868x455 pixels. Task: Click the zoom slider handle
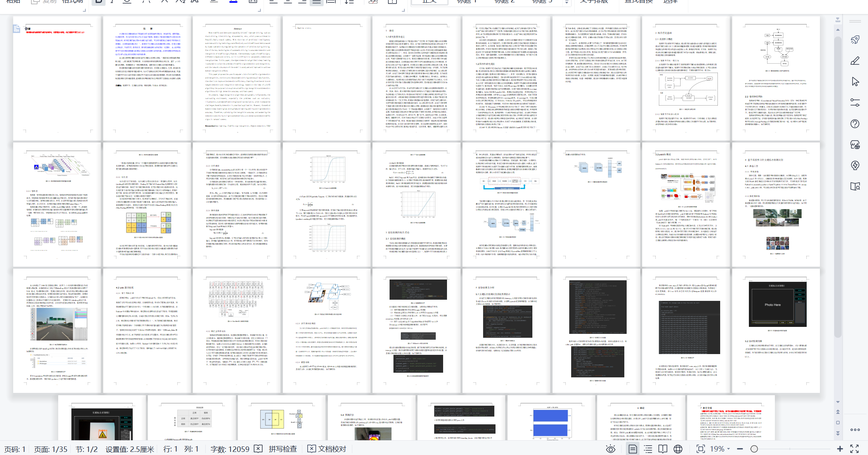(x=754, y=449)
